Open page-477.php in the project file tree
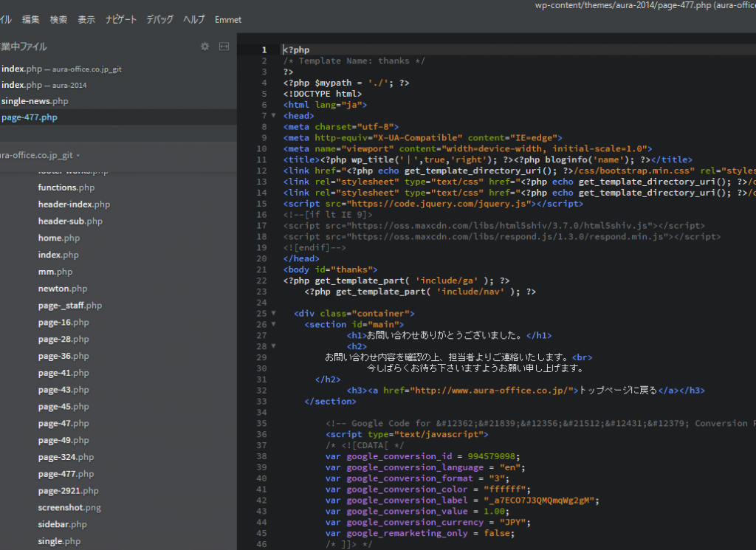The image size is (756, 550). pos(66,474)
